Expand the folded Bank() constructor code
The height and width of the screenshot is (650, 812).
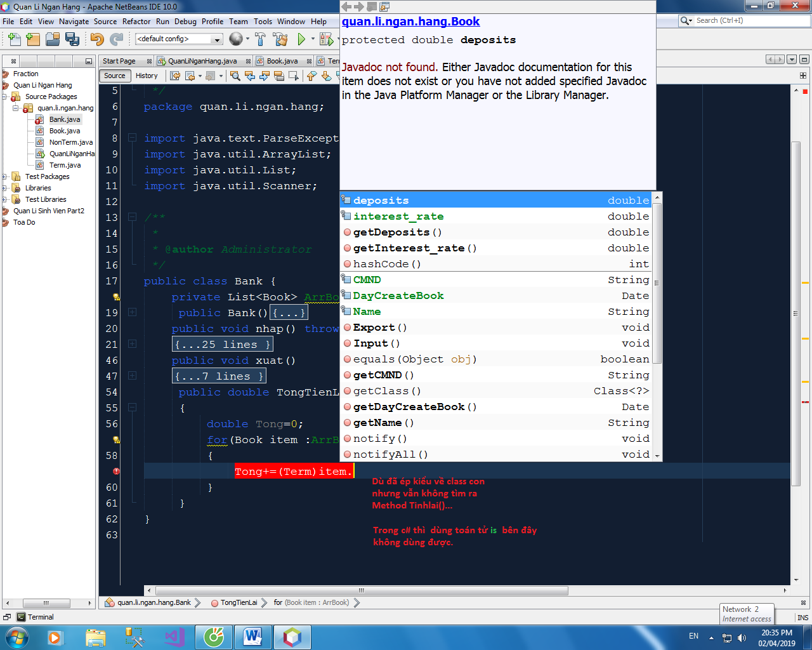point(132,312)
